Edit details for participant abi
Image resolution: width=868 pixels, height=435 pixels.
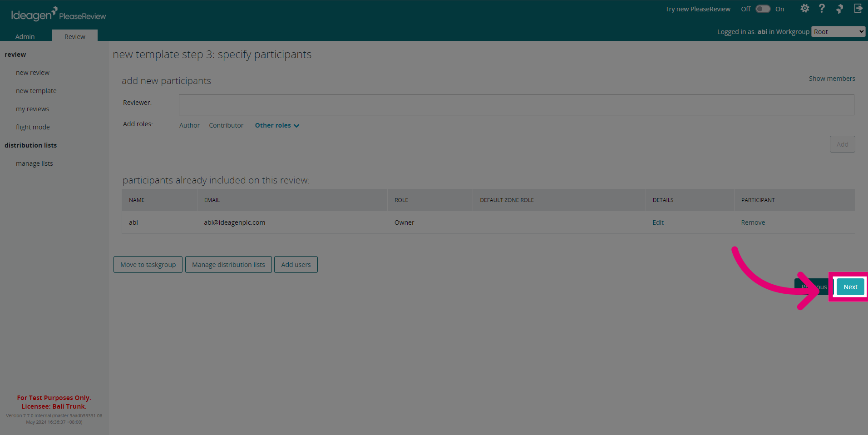658,222
